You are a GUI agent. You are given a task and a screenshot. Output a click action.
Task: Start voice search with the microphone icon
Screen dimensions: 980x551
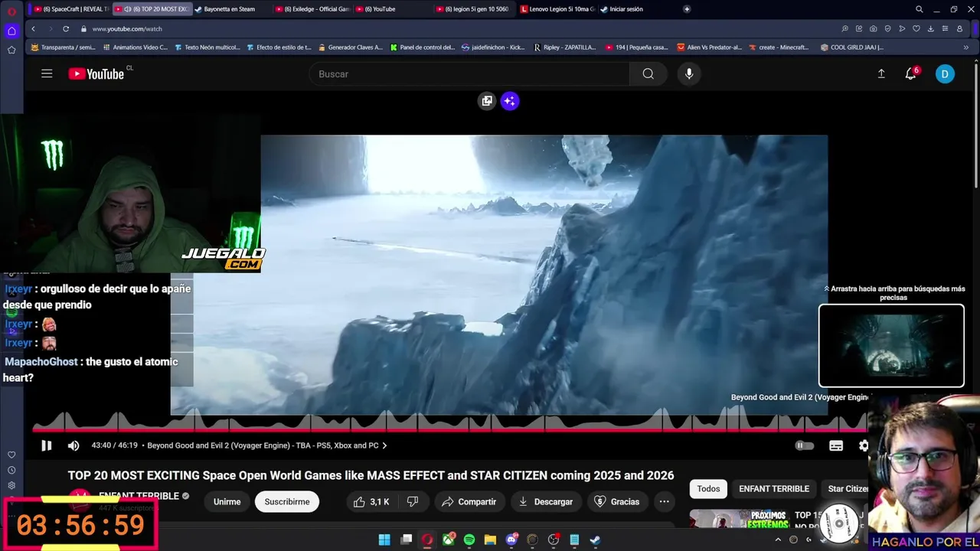coord(689,73)
